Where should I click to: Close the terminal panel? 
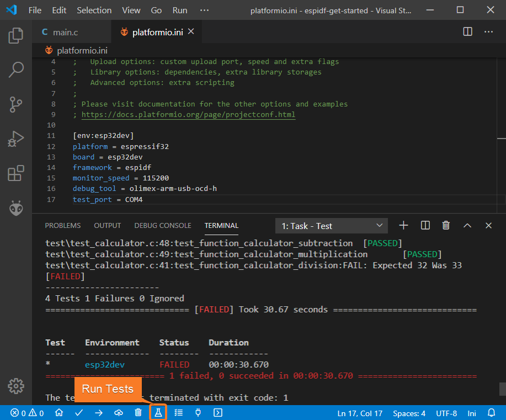(488, 225)
